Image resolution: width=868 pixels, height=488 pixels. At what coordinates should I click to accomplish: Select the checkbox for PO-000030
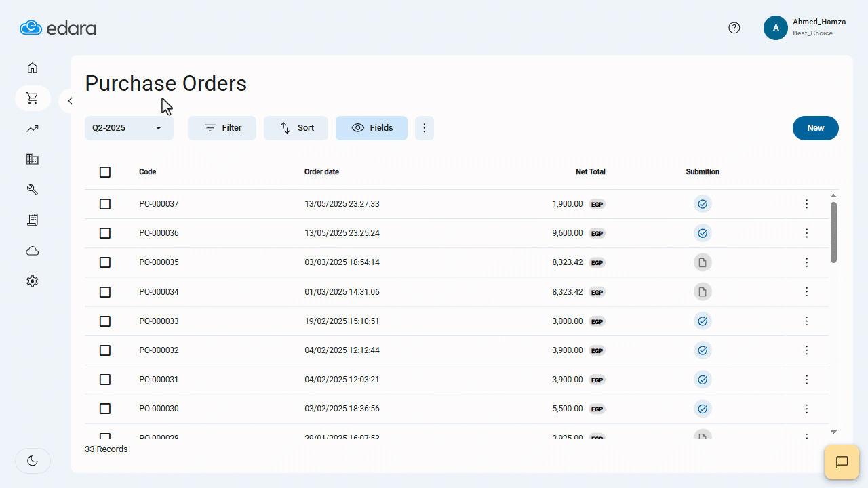105,409
